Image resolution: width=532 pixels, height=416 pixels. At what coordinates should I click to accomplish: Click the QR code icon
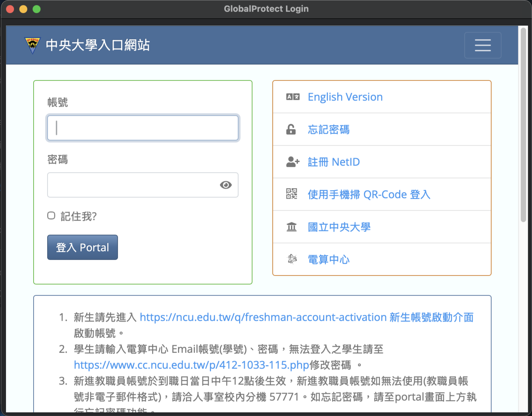coord(292,194)
